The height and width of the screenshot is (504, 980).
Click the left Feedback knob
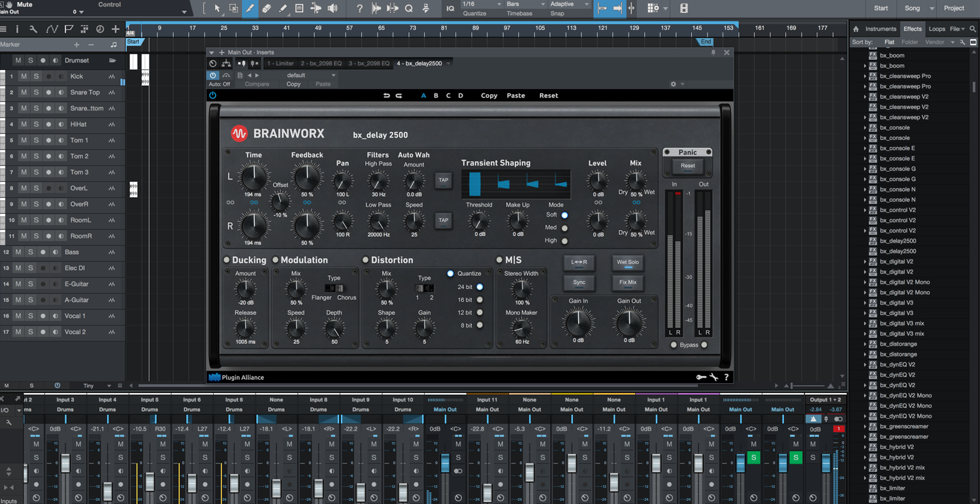point(306,176)
